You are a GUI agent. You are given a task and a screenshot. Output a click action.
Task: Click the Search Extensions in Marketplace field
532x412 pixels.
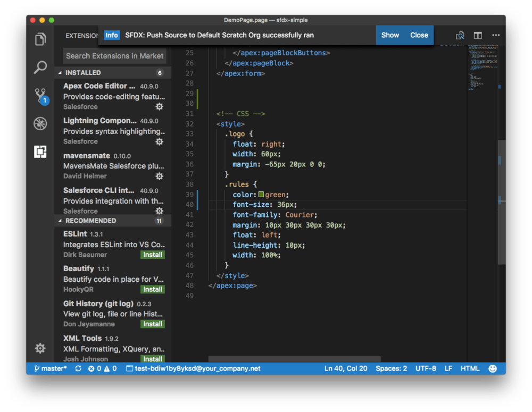(115, 56)
